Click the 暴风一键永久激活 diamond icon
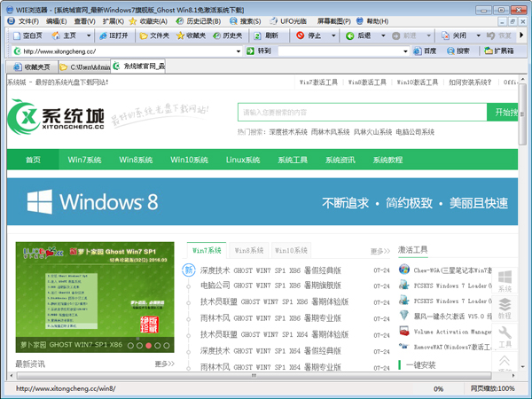532x399 pixels. pyautogui.click(x=404, y=316)
